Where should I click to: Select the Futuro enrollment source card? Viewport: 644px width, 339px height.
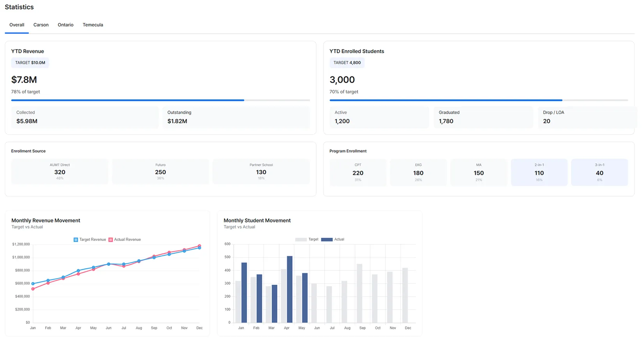click(160, 171)
